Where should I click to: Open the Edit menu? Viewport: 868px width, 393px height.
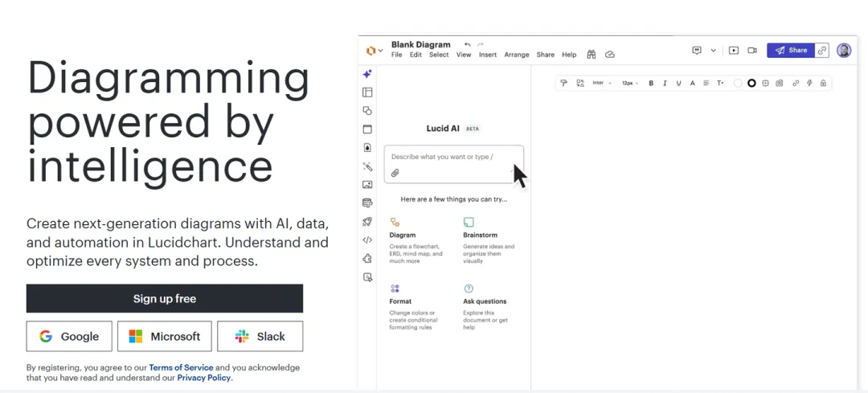coord(416,55)
